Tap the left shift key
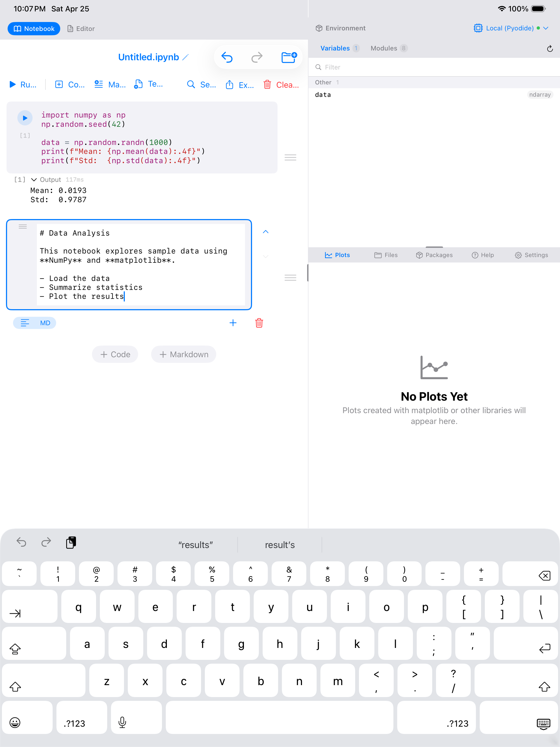 coord(43,681)
